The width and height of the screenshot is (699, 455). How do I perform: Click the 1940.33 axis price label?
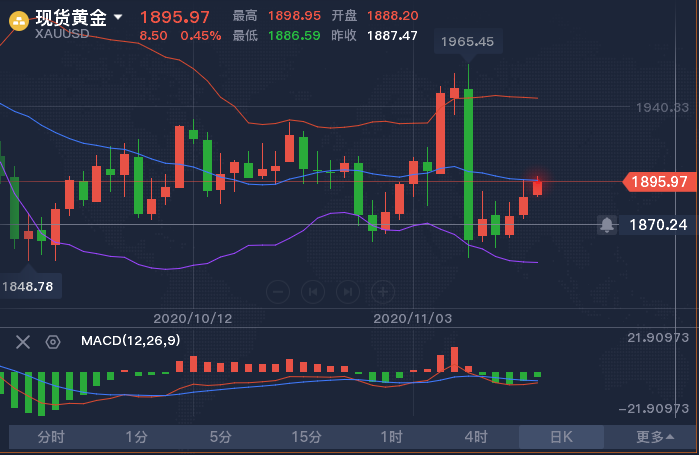[662, 107]
